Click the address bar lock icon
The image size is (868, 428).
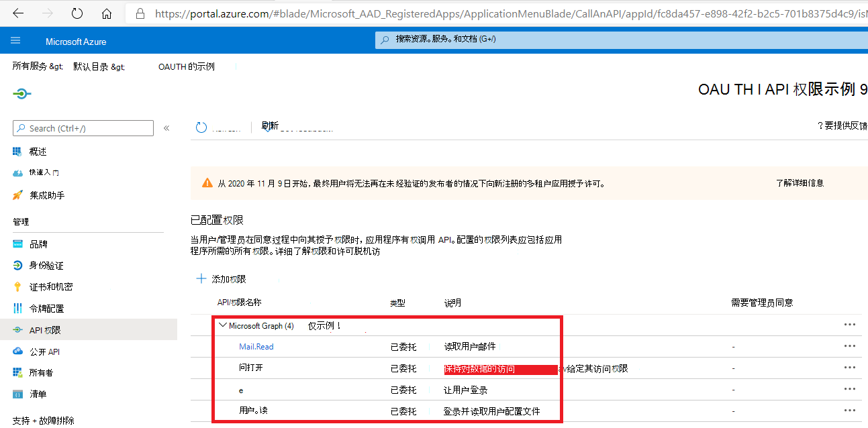point(140,13)
